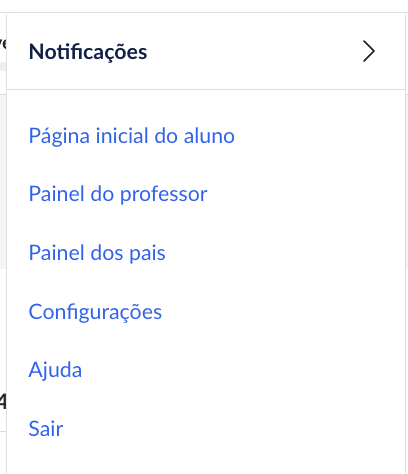Get help by clicking Ajuda
This screenshot has height=474, width=408.
(55, 370)
